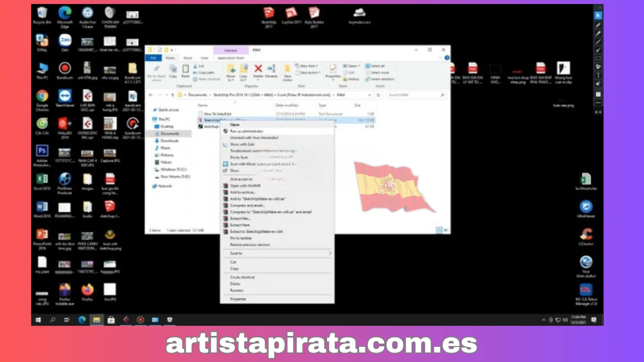
Task: Open the Zalo desktop icon
Action: coord(64,42)
